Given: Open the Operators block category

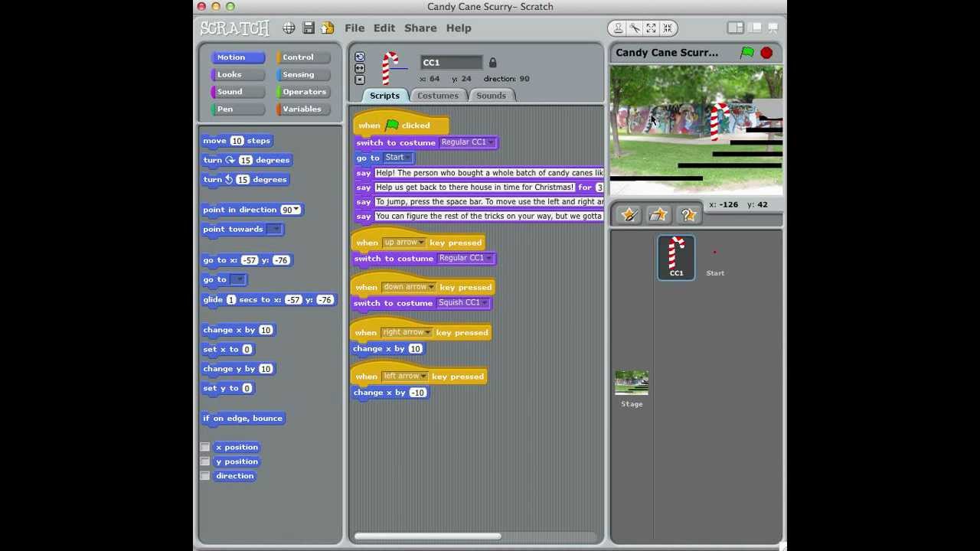Looking at the screenshot, I should (x=304, y=92).
